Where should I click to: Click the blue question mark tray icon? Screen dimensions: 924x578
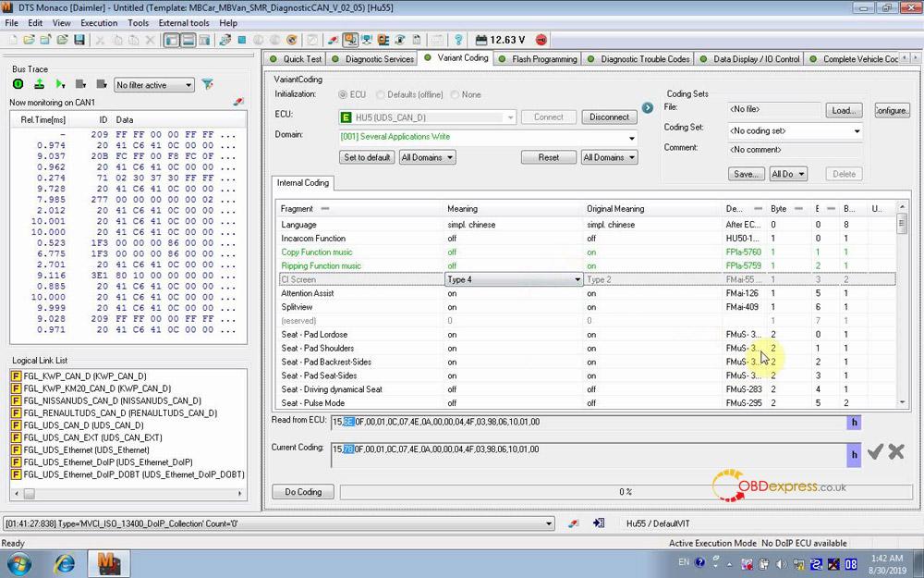pyautogui.click(x=699, y=562)
